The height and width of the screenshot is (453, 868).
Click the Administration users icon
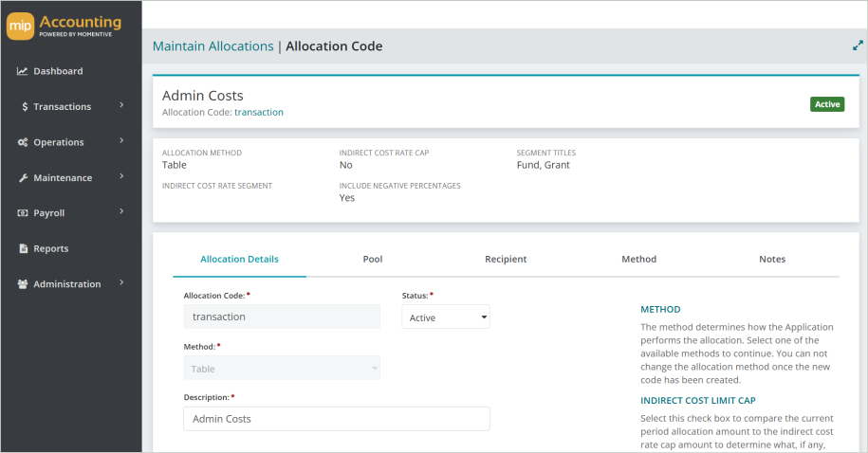tap(23, 284)
